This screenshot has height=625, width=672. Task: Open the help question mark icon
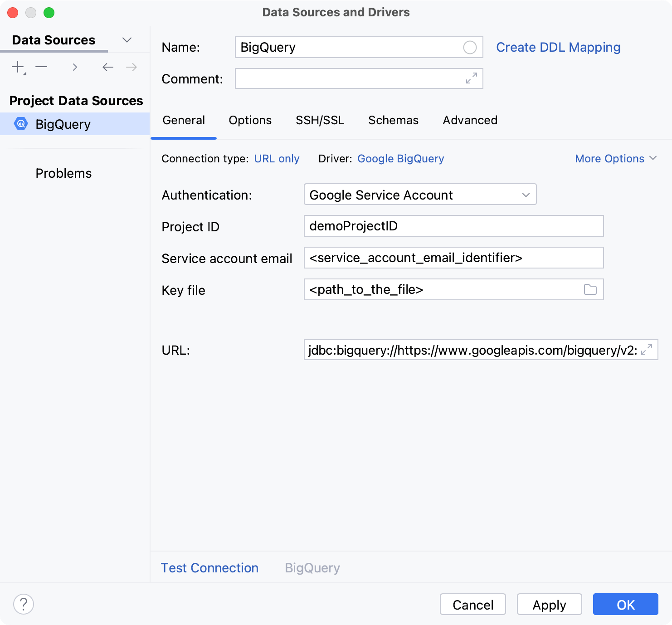click(24, 604)
